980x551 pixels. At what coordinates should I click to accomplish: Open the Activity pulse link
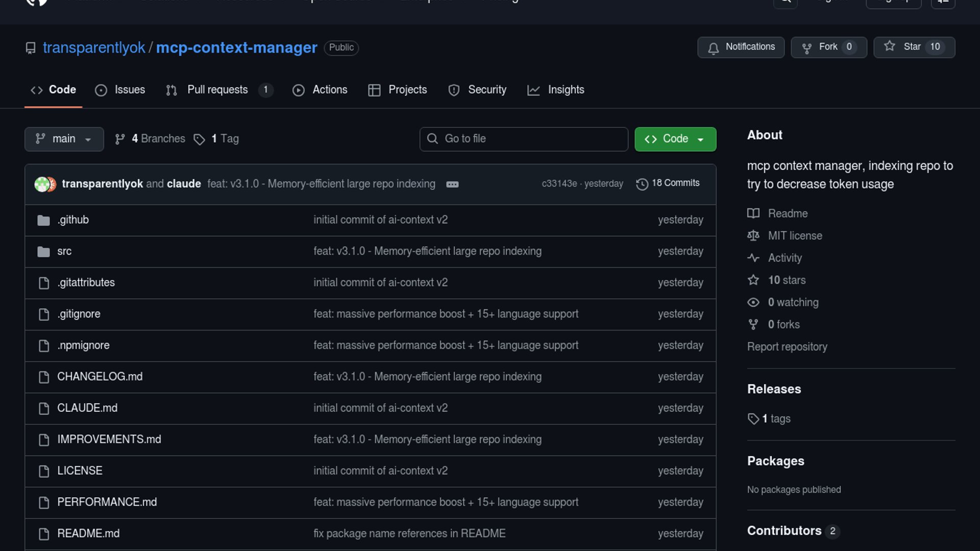(785, 258)
